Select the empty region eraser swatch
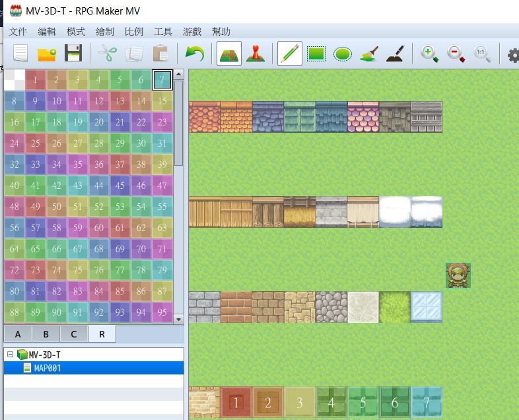This screenshot has height=420, width=519. point(15,80)
